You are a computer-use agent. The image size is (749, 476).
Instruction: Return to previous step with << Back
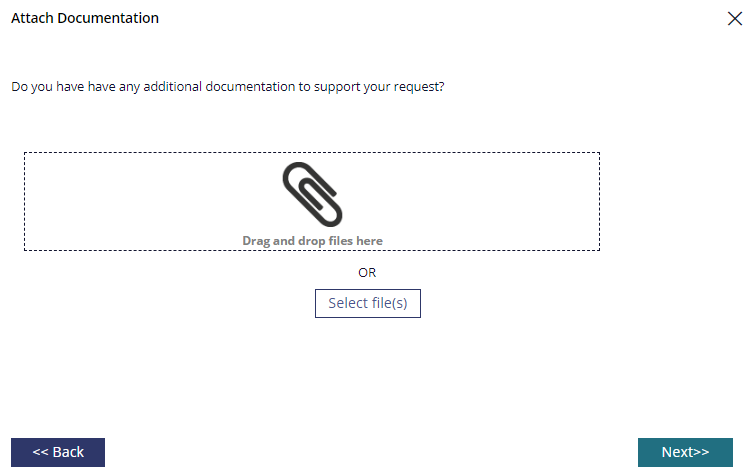58,452
